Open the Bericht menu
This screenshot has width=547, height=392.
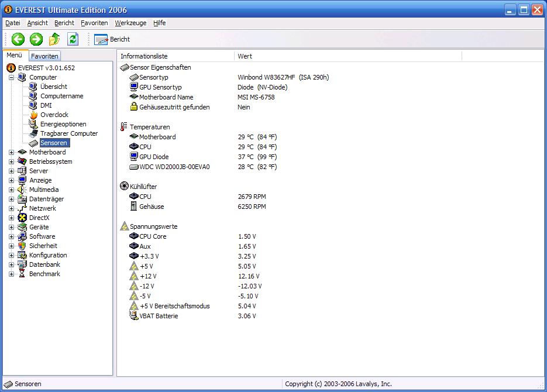64,23
